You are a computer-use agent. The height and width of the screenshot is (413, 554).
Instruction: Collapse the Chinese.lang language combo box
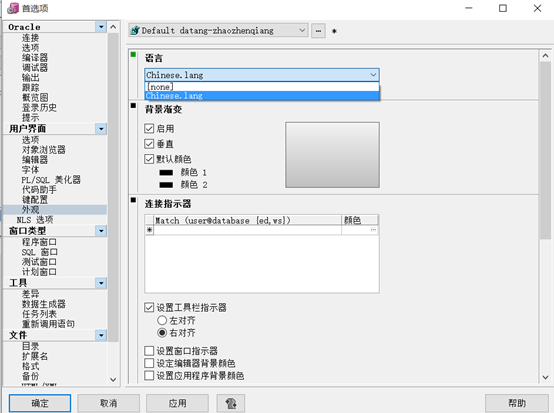[x=262, y=75]
